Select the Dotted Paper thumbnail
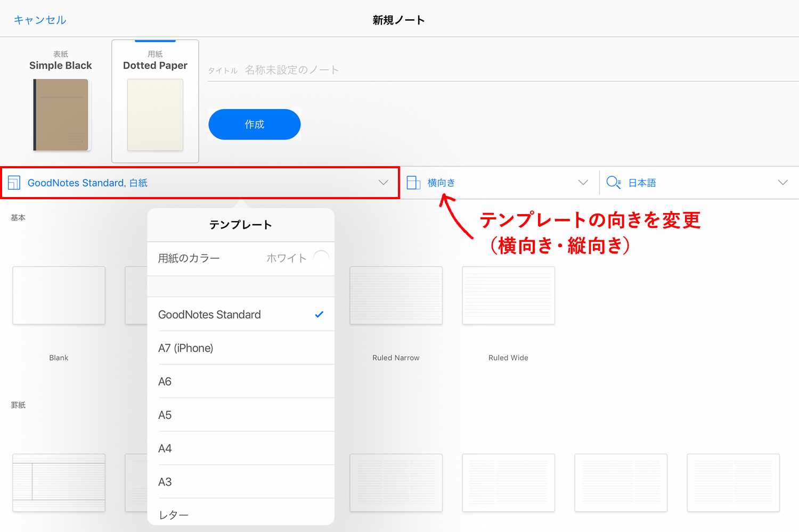The width and height of the screenshot is (799, 532). [x=155, y=115]
